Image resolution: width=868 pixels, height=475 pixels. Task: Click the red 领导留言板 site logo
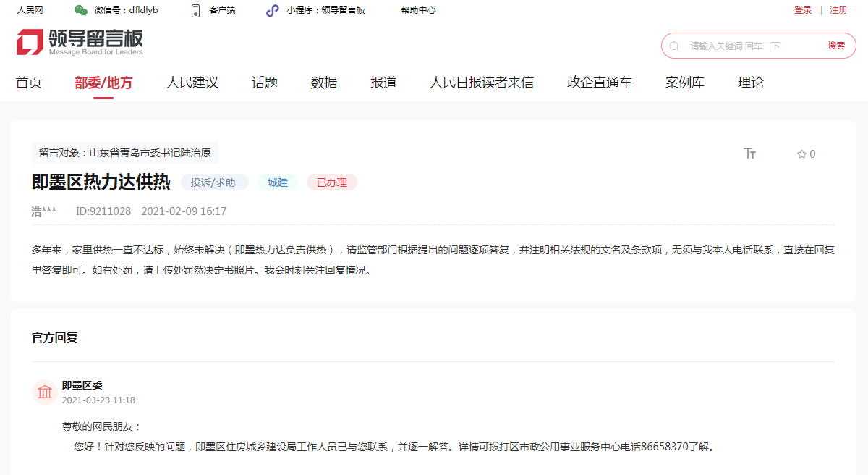[80, 43]
